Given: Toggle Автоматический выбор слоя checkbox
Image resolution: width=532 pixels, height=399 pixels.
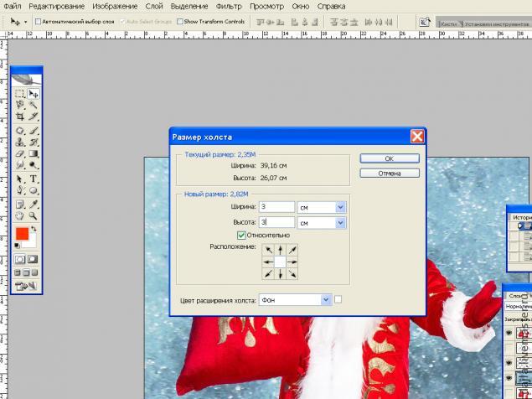Looking at the screenshot, I should pyautogui.click(x=39, y=21).
